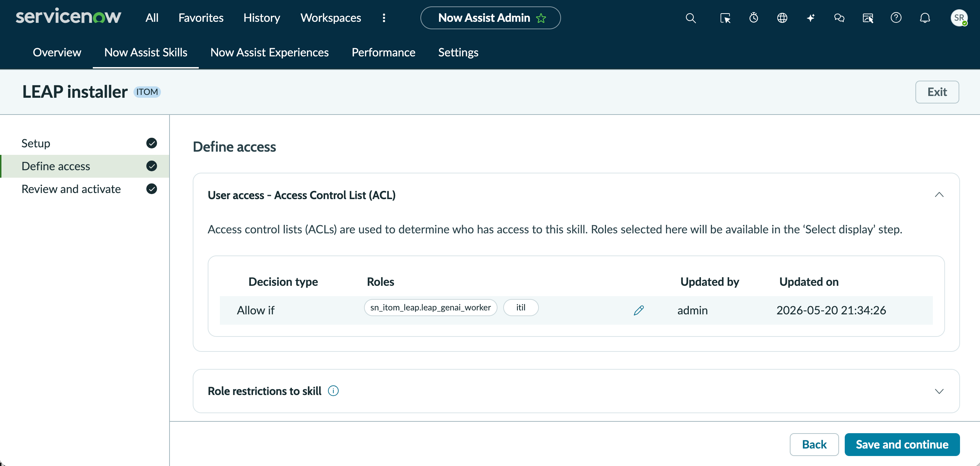The height and width of the screenshot is (466, 980).
Task: Click the checkmark icon for Setup step
Action: pos(151,143)
